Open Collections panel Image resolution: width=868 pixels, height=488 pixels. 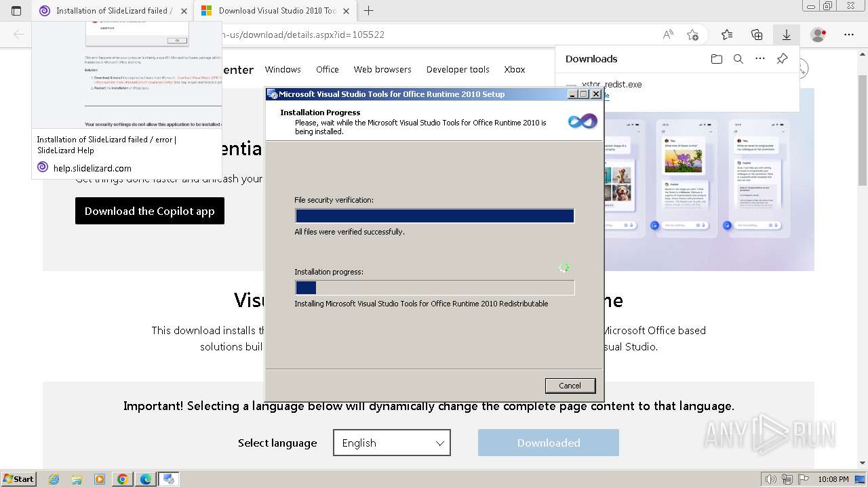pyautogui.click(x=757, y=35)
